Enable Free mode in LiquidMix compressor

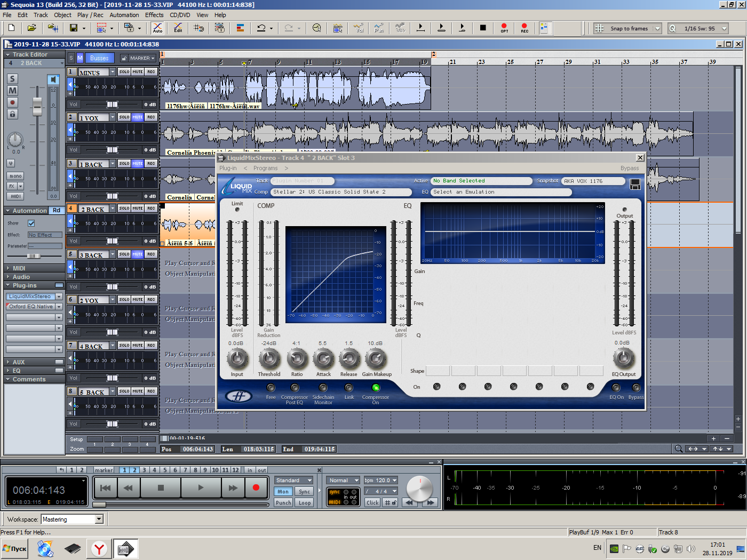point(271,388)
